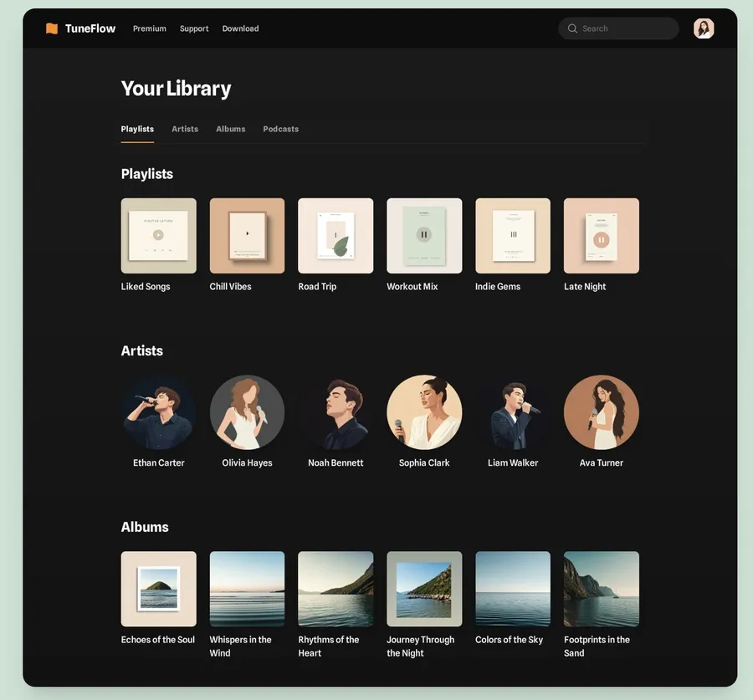Screen dimensions: 753x700
Task: Select Olivia Hayes artist avatar
Action: [247, 412]
